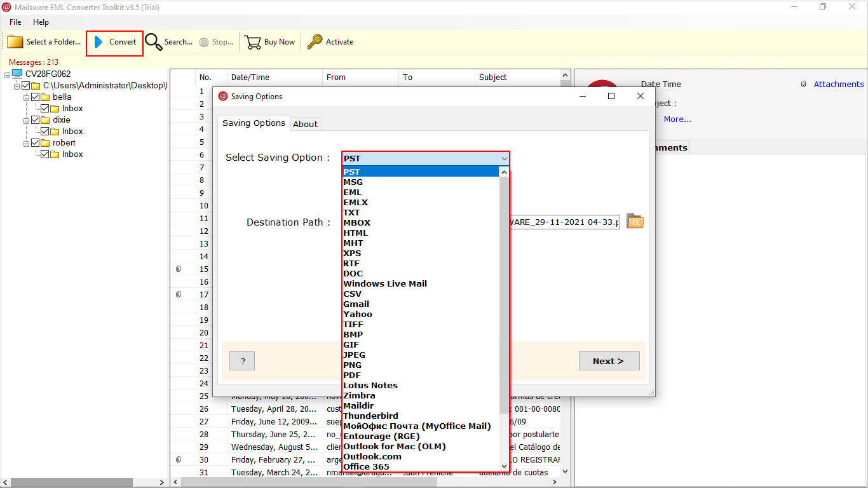This screenshot has height=488, width=868.
Task: Click the attachment clip on row 30
Action: pyautogui.click(x=179, y=459)
